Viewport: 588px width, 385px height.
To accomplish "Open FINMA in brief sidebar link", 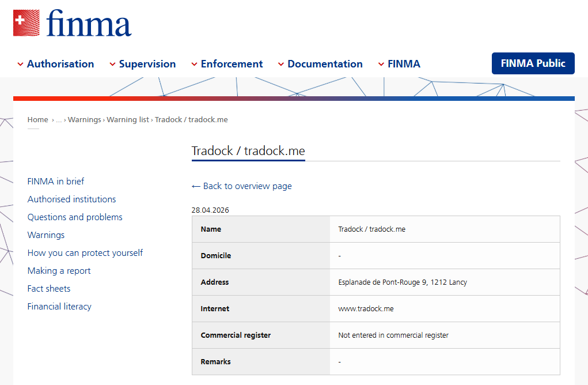I will (56, 181).
